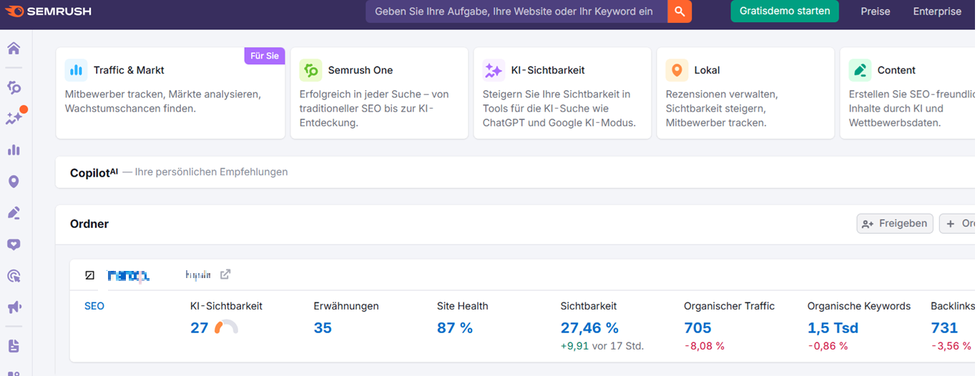Image resolution: width=980 pixels, height=376 pixels.
Task: Click the add folder button beside Freigeben
Action: 959,224
